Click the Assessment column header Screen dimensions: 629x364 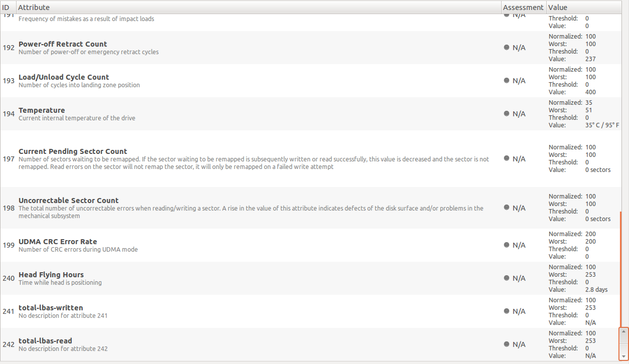(523, 8)
